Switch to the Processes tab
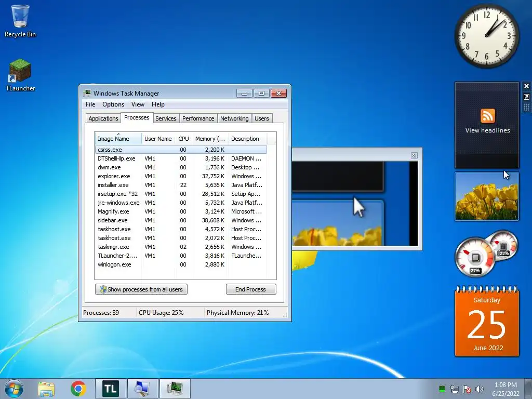532x399 pixels. 137,117
